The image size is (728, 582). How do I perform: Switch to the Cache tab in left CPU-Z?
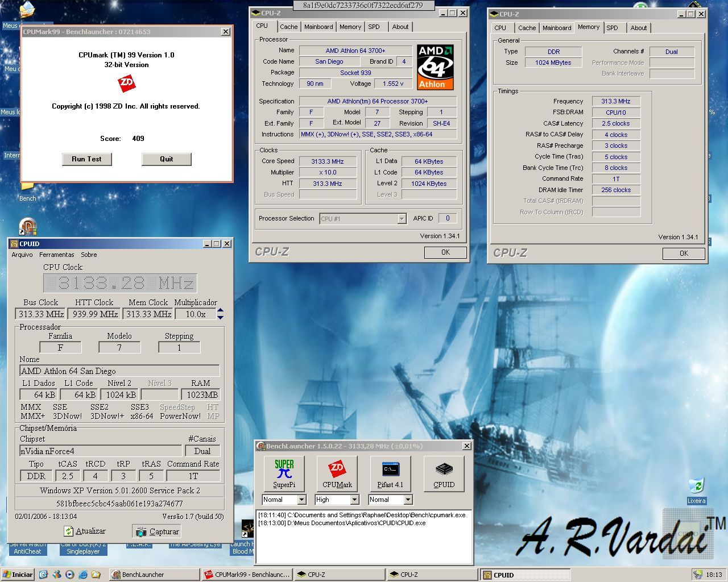[288, 27]
